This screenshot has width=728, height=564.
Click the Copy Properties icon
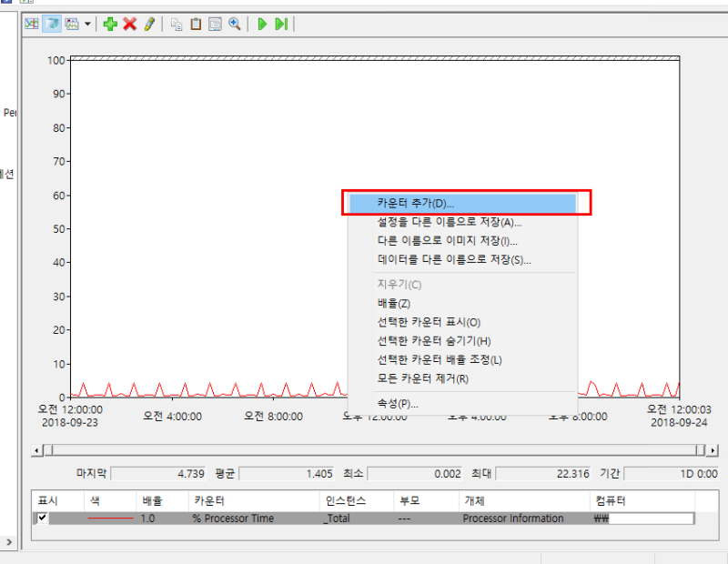(x=175, y=25)
